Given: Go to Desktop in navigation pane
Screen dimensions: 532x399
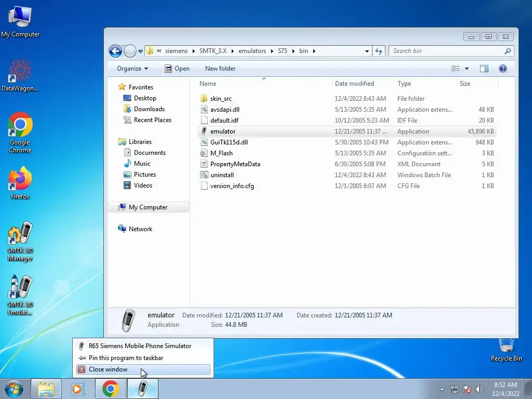Looking at the screenshot, I should click(140, 98).
